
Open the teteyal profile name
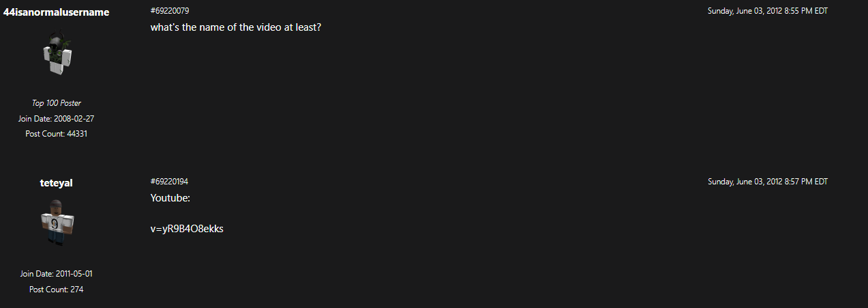point(57,183)
